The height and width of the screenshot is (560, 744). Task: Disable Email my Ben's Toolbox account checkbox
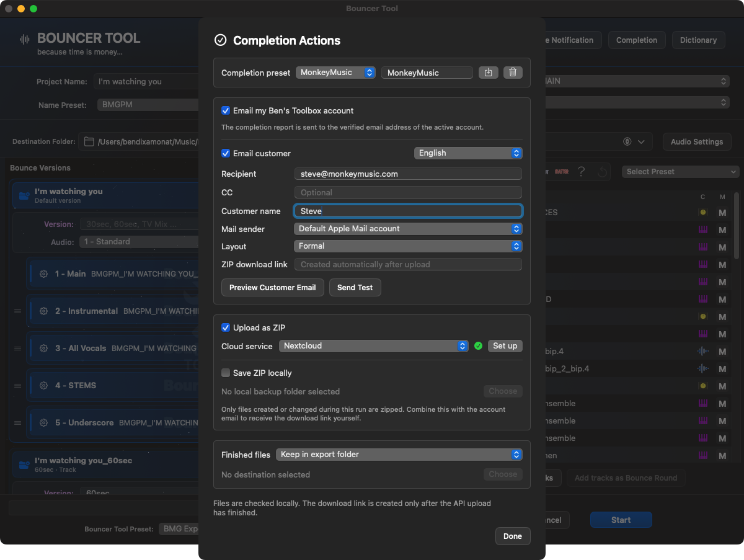click(x=226, y=110)
